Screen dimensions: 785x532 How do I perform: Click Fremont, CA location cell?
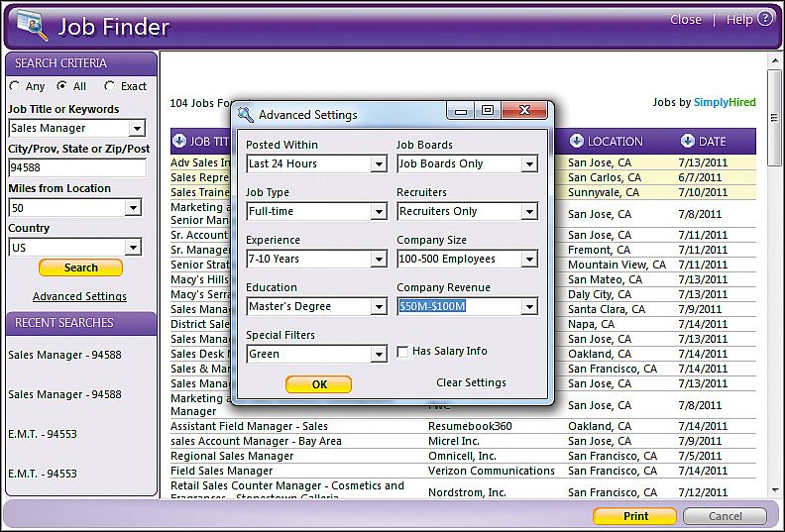pyautogui.click(x=599, y=250)
